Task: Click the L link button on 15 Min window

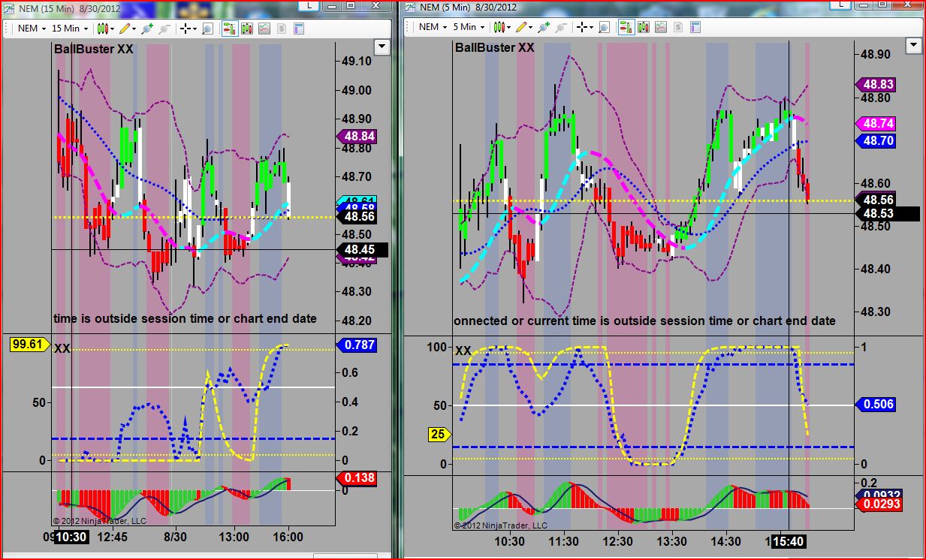Action: (x=309, y=5)
